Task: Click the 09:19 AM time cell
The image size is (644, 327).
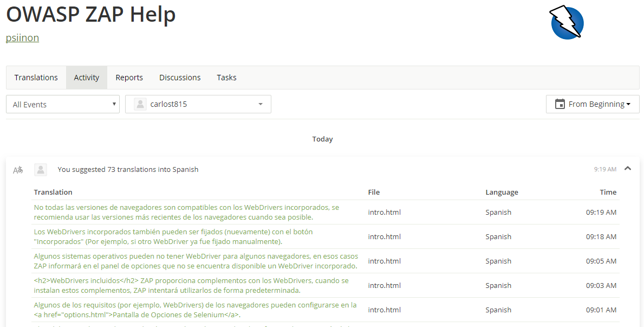Action: (601, 212)
